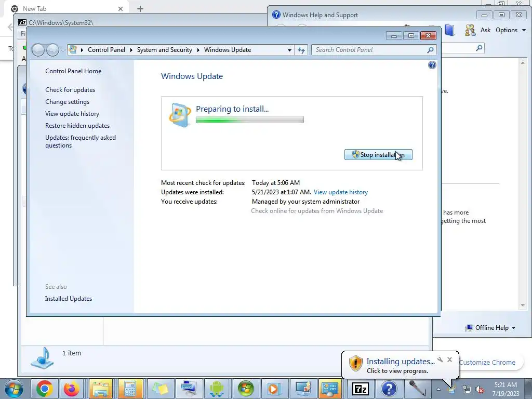Click the Android robot taskbar icon
This screenshot has width=532, height=399.
click(217, 389)
